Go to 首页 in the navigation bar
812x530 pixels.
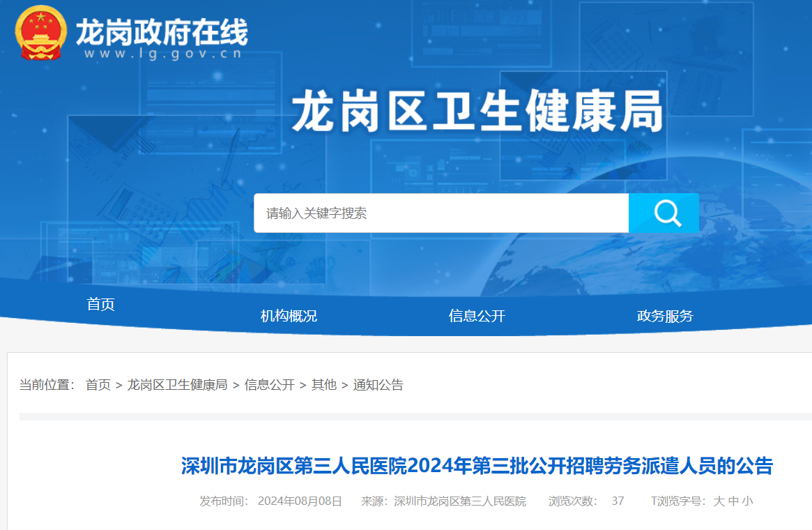(100, 304)
